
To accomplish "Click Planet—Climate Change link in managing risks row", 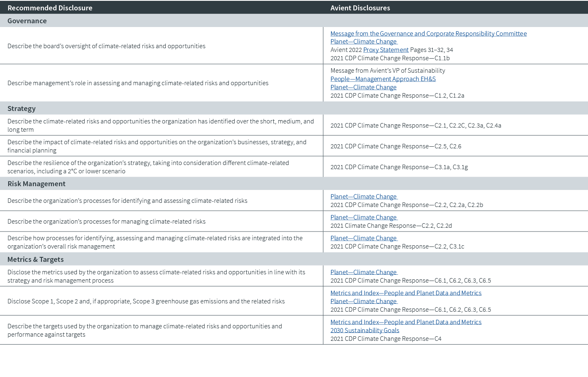I will point(363,217).
